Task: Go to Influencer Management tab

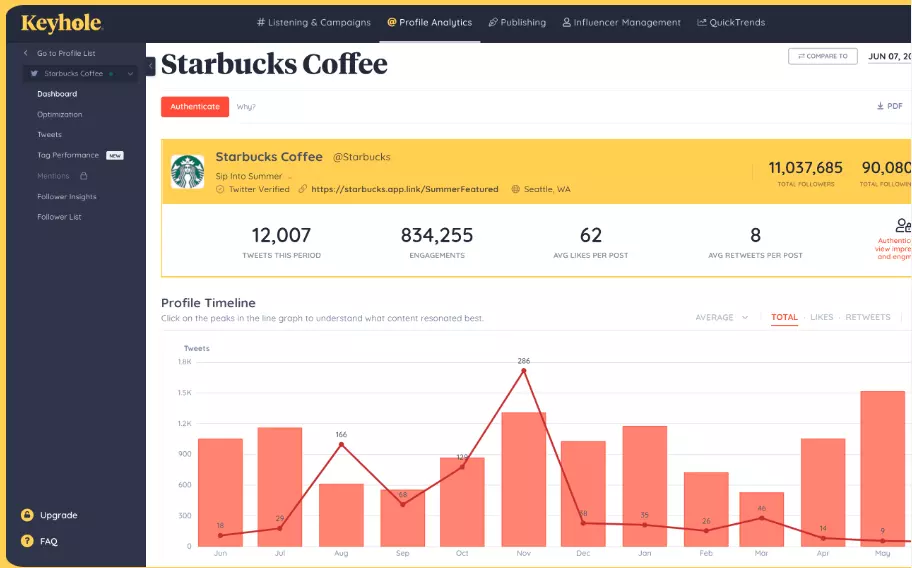Action: pos(621,23)
